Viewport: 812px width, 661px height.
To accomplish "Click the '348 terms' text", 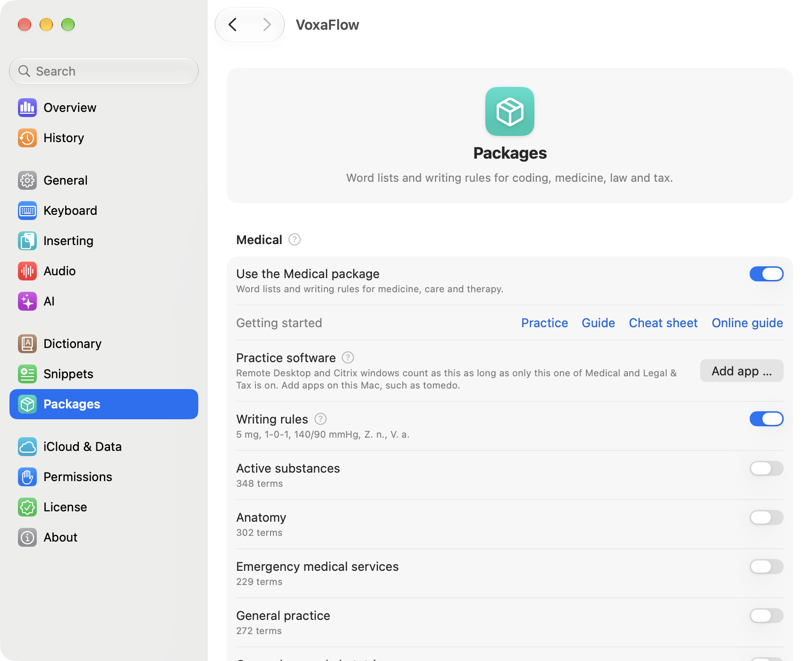I will pos(260,483).
